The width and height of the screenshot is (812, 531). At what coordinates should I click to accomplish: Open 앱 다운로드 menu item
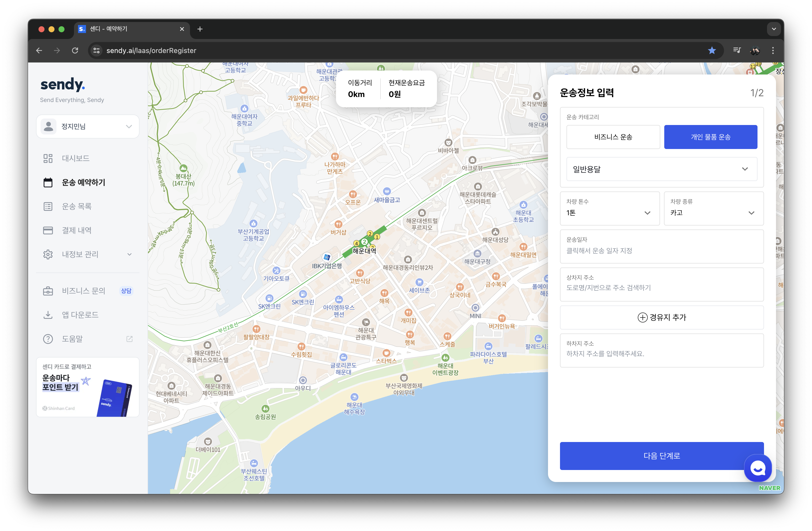click(80, 315)
